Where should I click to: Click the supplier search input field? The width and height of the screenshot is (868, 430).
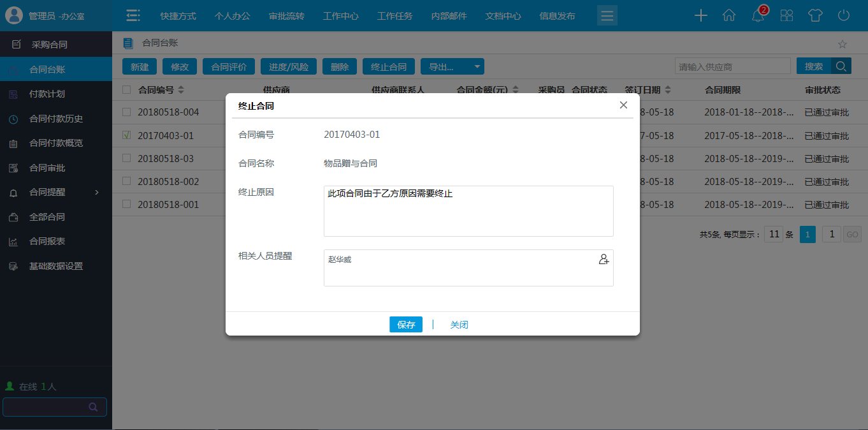pyautogui.click(x=732, y=66)
